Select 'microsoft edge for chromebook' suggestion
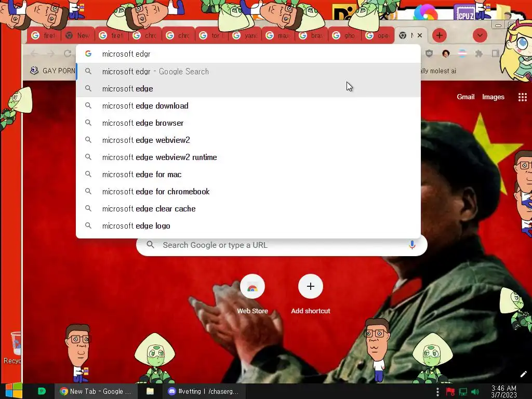This screenshot has width=532, height=399. (x=248, y=191)
